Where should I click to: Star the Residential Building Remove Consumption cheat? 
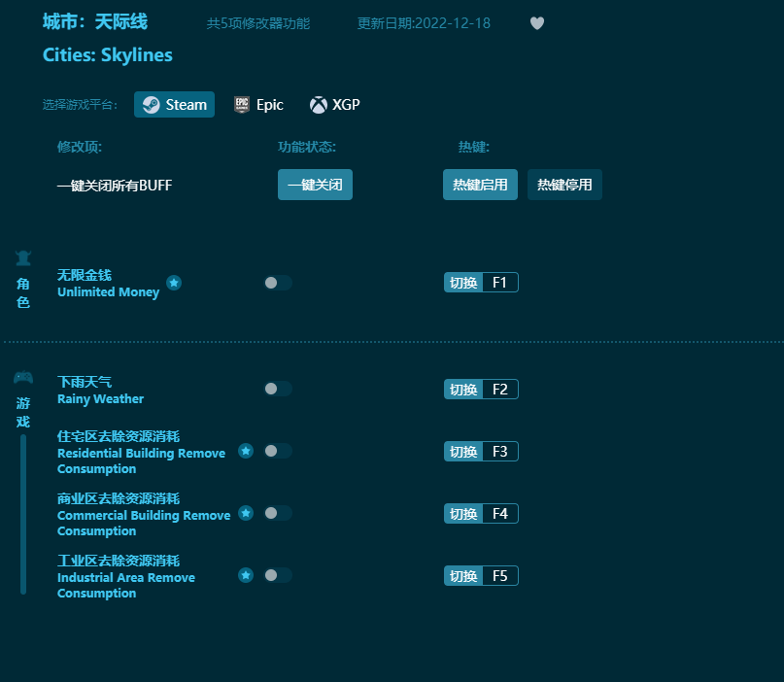(x=245, y=451)
